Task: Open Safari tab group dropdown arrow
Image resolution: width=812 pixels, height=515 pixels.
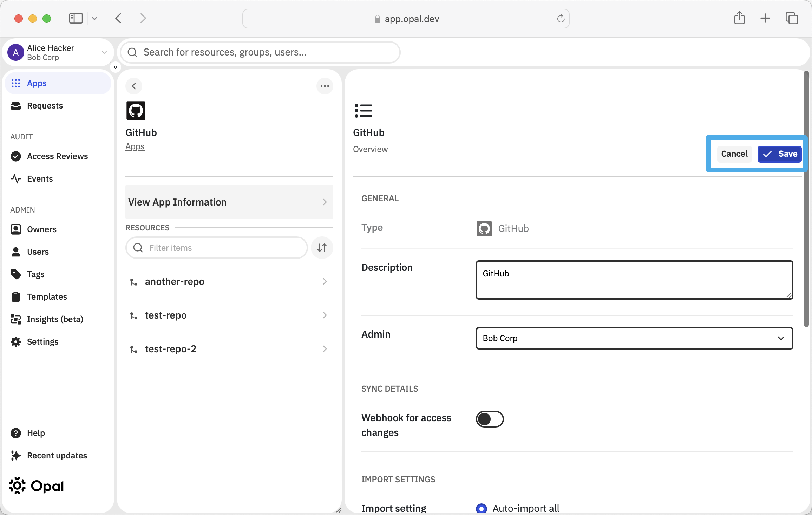Action: point(94,18)
